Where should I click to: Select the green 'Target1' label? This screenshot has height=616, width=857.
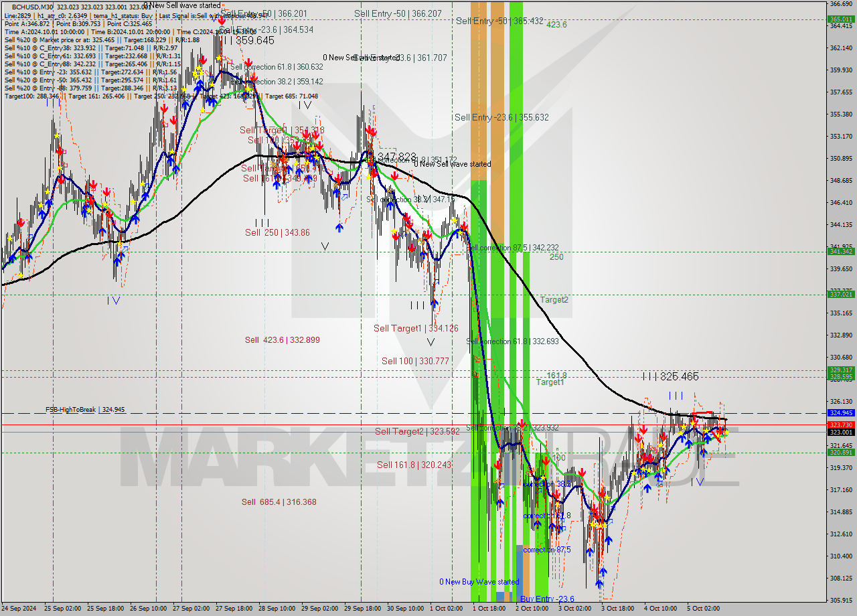click(x=550, y=382)
